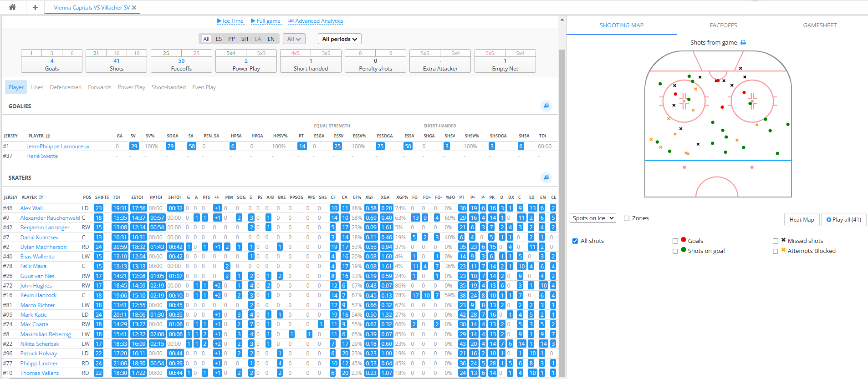868x379 pixels.
Task: Select the Defencemen tab
Action: (x=66, y=87)
